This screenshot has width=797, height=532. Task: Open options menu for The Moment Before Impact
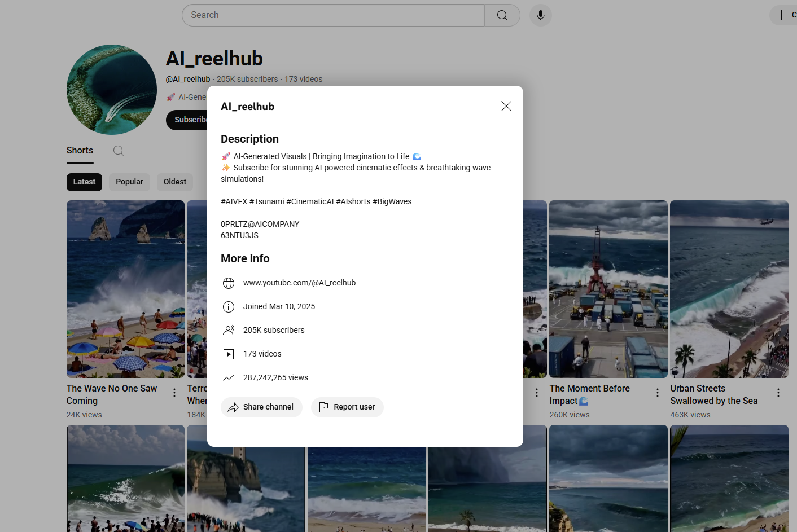tap(657, 393)
